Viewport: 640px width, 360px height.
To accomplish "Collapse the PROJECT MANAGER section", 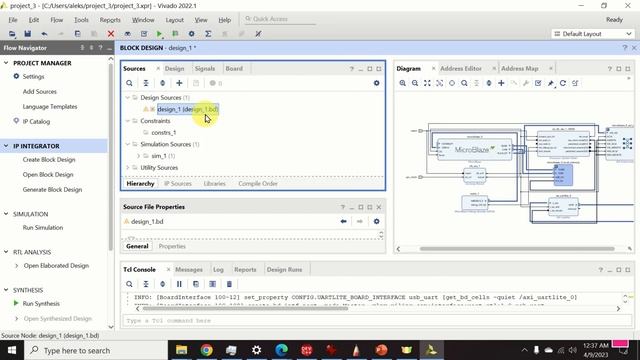I will (x=6, y=63).
